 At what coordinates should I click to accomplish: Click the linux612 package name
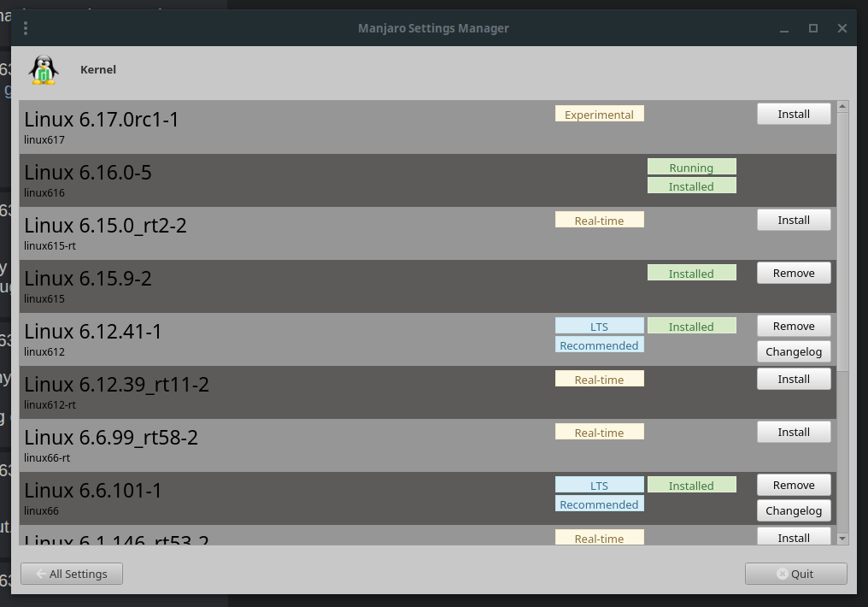click(x=44, y=352)
